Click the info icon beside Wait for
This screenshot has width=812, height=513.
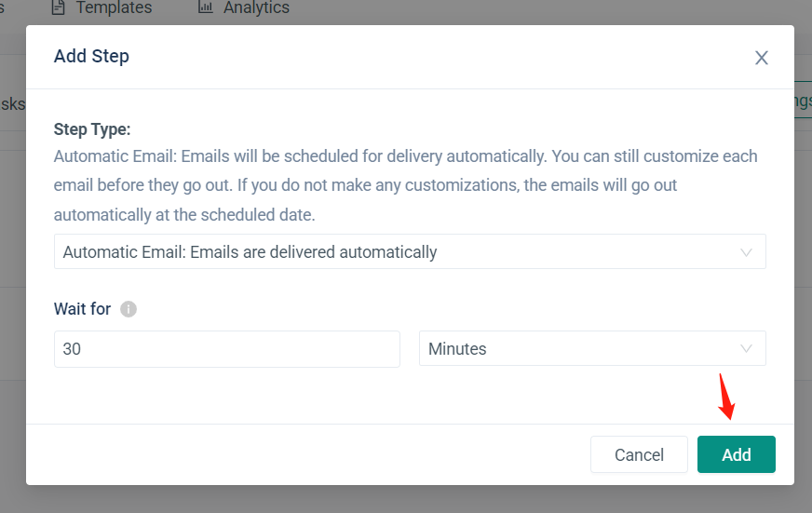point(129,309)
